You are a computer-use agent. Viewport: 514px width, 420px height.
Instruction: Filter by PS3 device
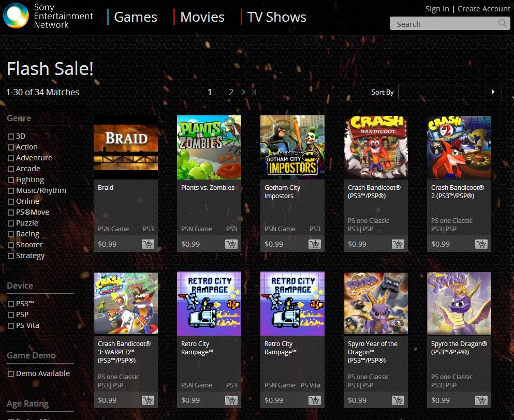[11, 304]
